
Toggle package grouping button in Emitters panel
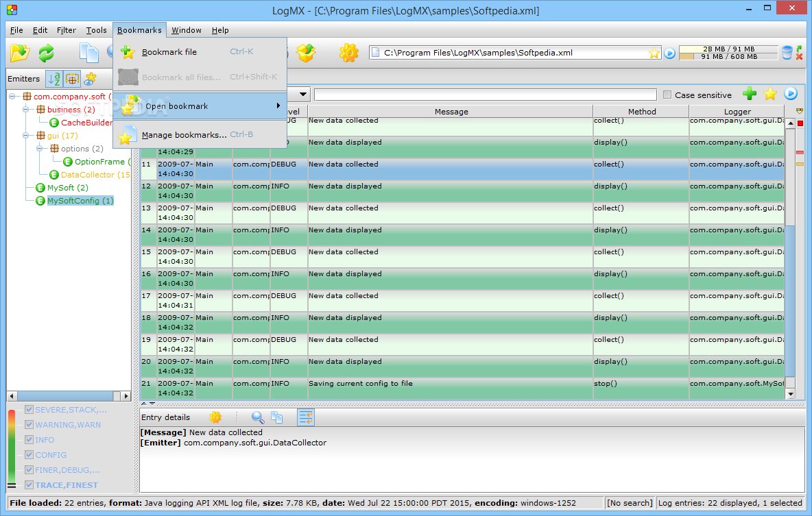point(72,79)
